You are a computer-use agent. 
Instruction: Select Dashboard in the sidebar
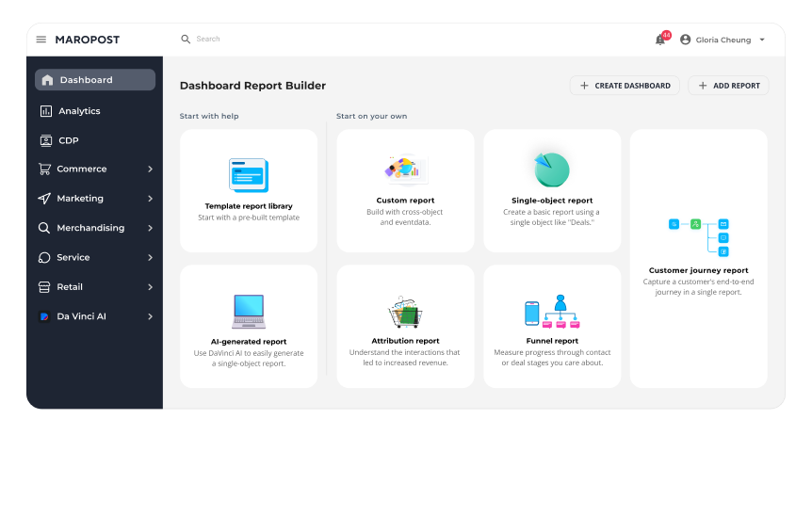95,80
